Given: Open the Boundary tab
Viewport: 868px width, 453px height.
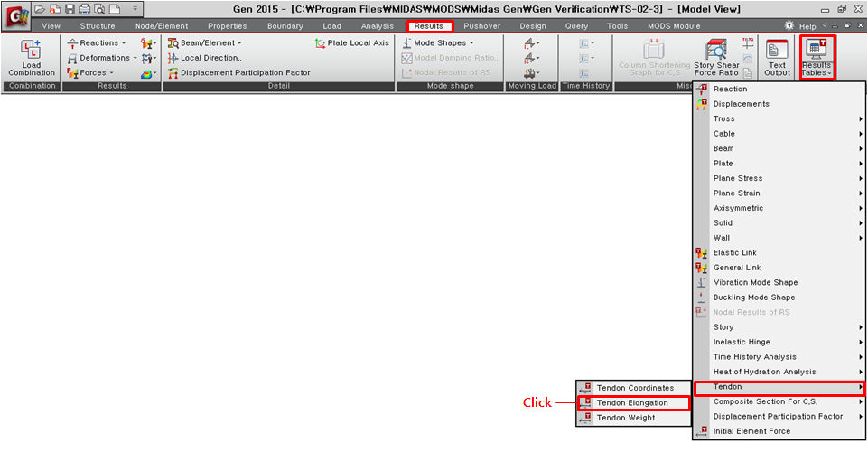Looking at the screenshot, I should (x=285, y=26).
